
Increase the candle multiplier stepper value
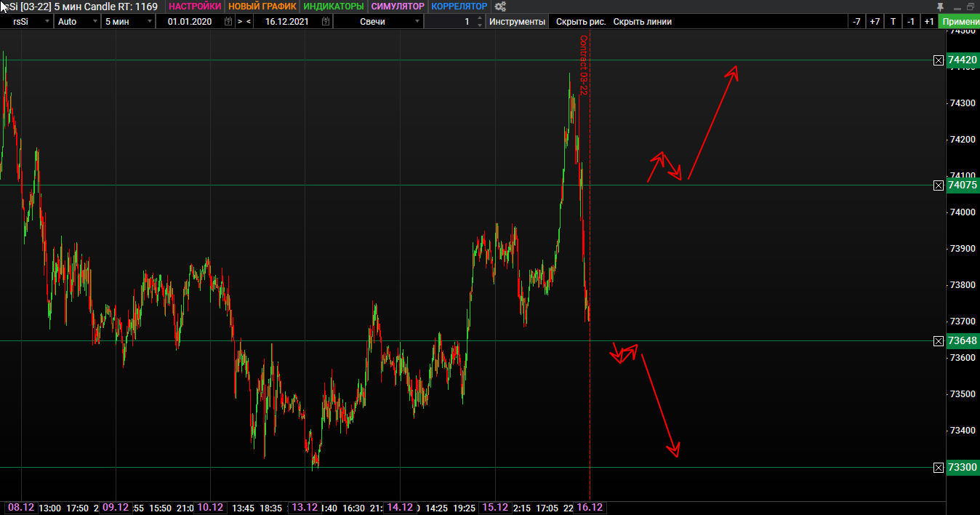(479, 19)
